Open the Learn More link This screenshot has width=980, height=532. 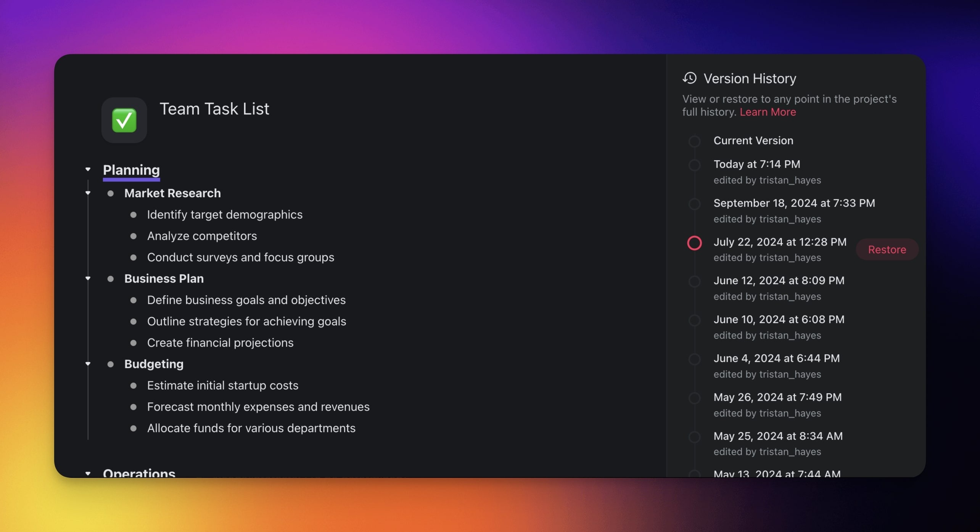click(768, 112)
